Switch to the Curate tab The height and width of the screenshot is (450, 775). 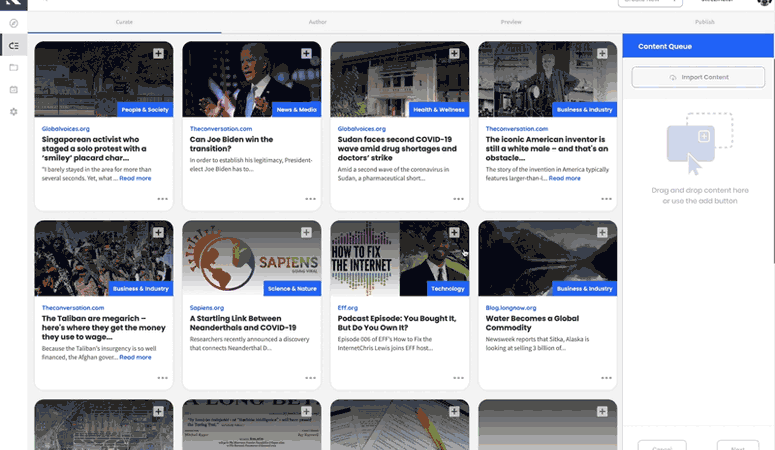(124, 22)
